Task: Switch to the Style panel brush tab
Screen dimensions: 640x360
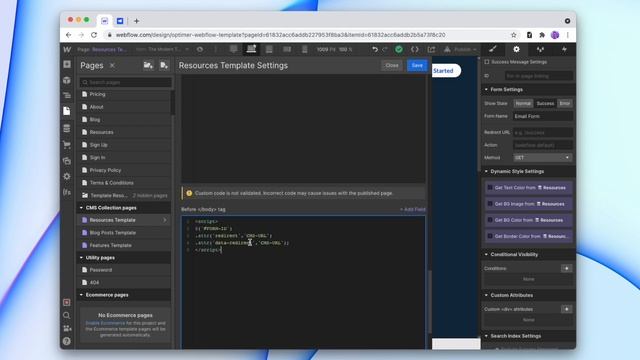Action: [493, 49]
